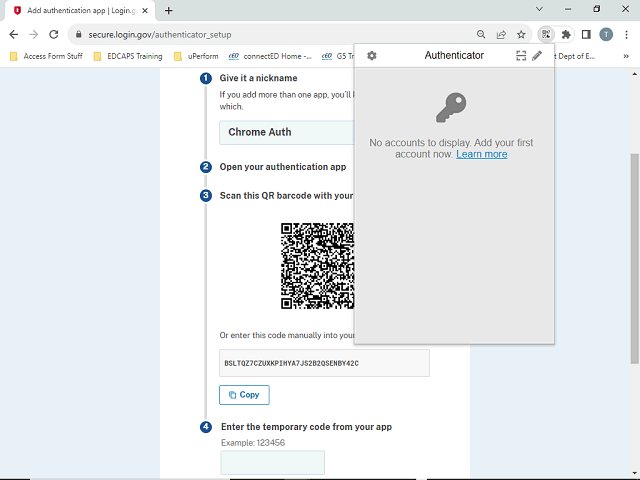Click the page vertical scrollbar thumb
The image size is (640, 480).
click(634, 258)
